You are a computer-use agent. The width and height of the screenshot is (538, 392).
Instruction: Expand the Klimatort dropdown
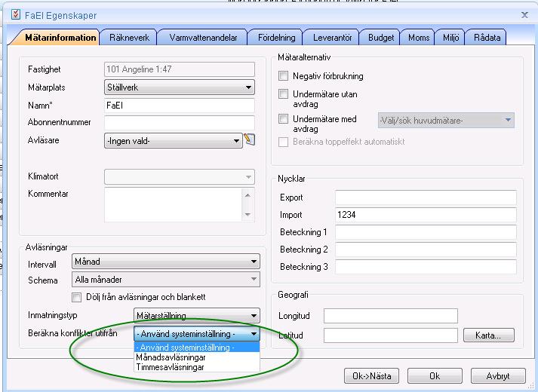[180, 177]
